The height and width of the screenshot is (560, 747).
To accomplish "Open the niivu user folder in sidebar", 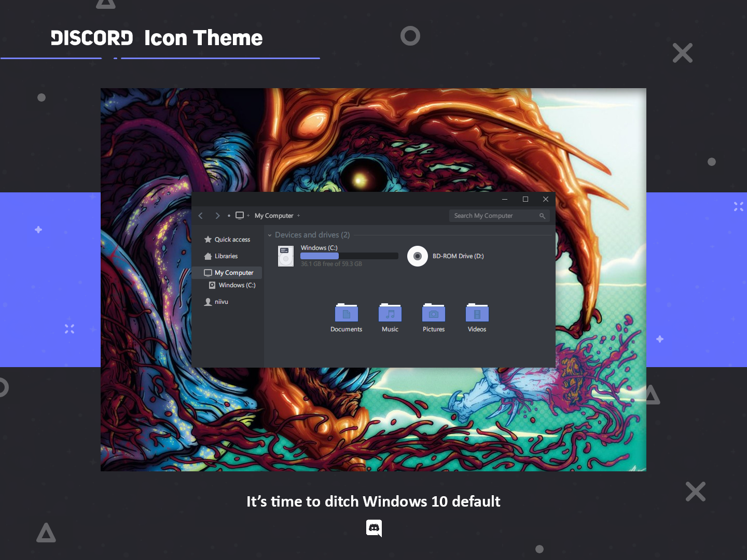I will pyautogui.click(x=222, y=302).
